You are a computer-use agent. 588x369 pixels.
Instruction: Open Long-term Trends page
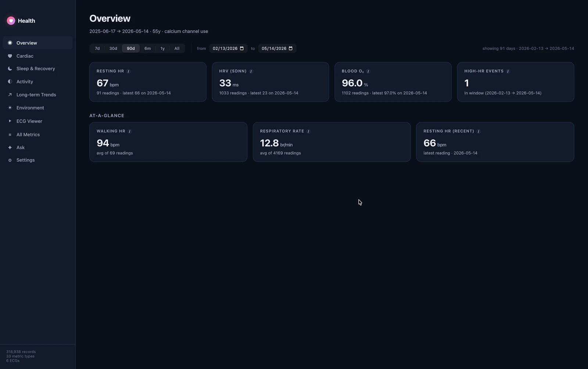(37, 95)
